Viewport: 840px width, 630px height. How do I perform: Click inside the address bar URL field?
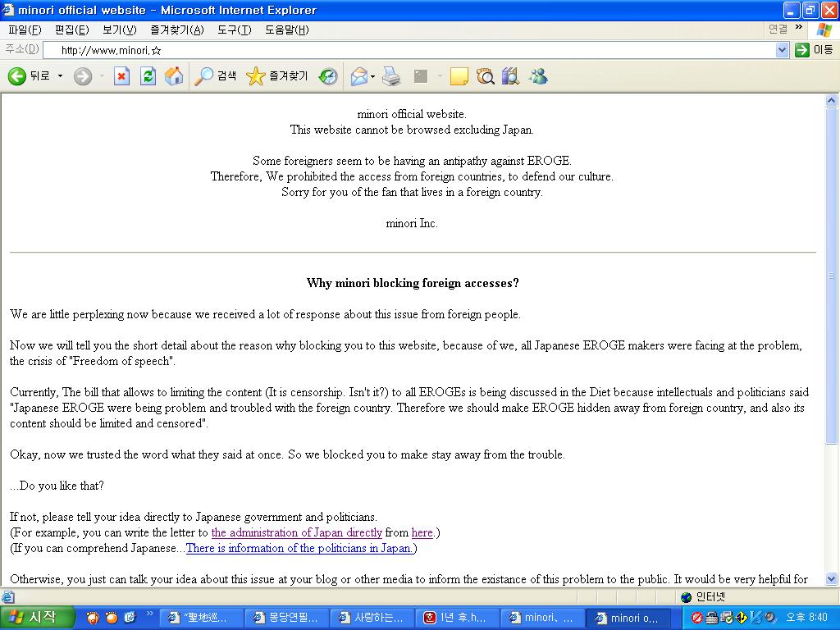click(x=410, y=50)
